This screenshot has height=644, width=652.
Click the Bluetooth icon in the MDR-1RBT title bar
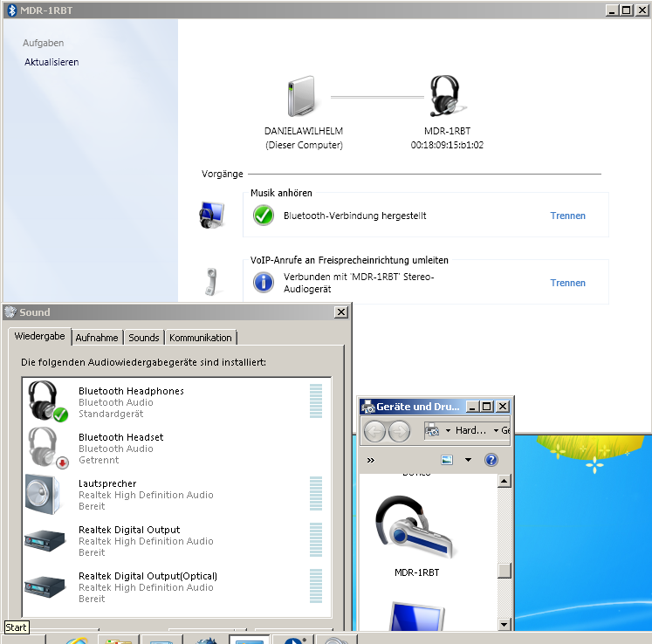coord(12,10)
